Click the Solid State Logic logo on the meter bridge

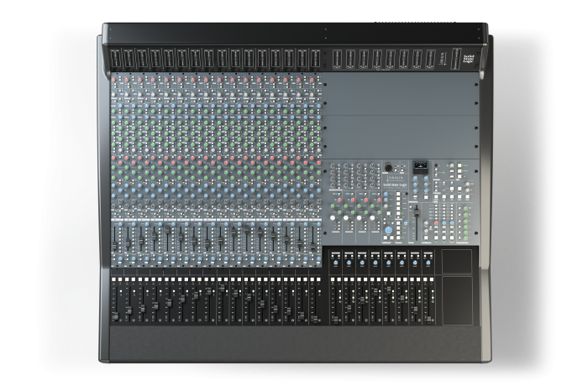pos(470,60)
